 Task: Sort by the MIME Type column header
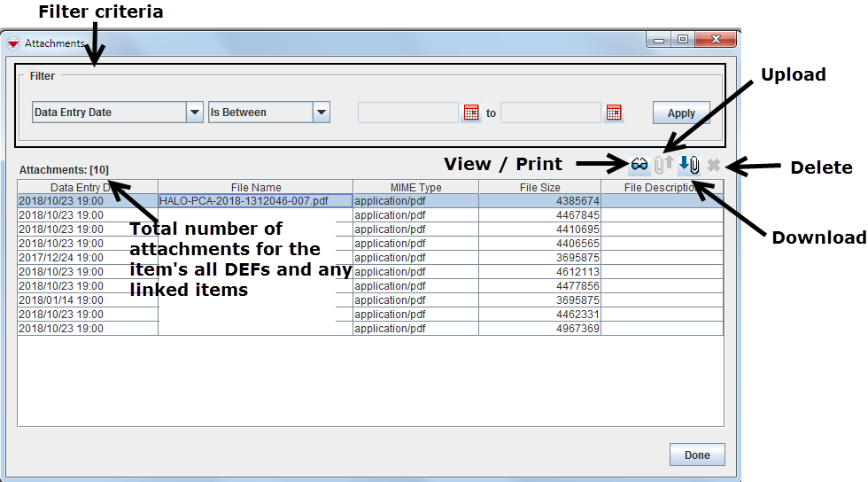(x=415, y=187)
